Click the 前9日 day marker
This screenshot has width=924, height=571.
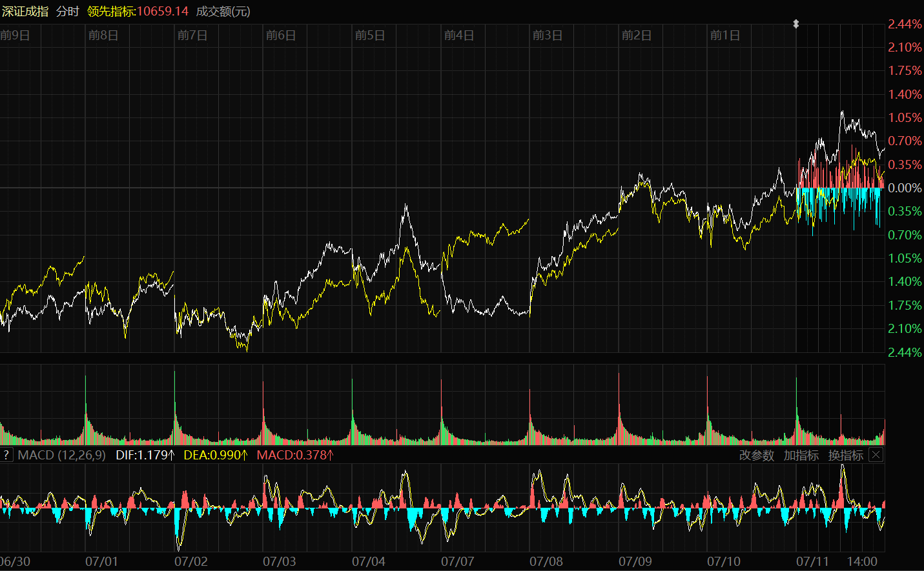point(15,35)
